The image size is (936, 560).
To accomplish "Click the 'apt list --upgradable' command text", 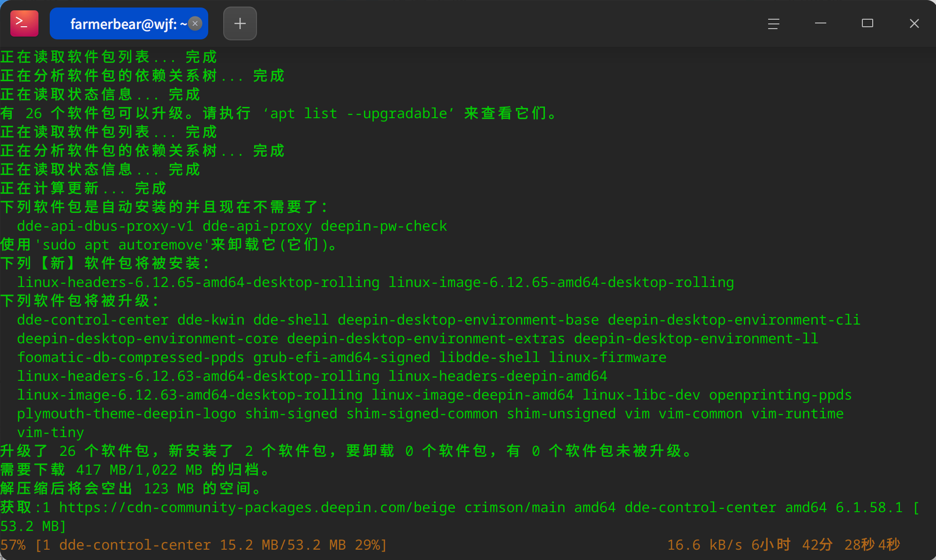I will [x=359, y=114].
